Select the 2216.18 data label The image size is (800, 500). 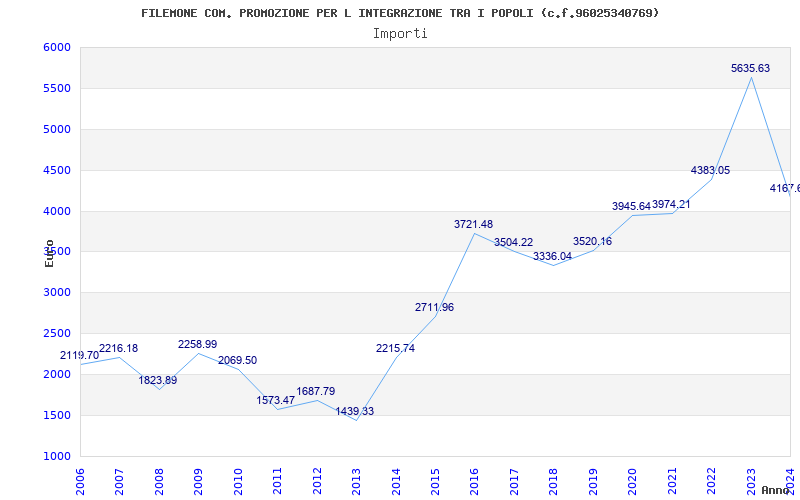pos(118,348)
